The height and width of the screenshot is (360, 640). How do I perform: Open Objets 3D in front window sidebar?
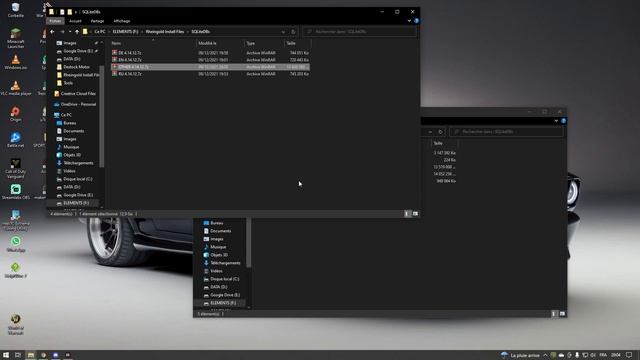point(72,155)
